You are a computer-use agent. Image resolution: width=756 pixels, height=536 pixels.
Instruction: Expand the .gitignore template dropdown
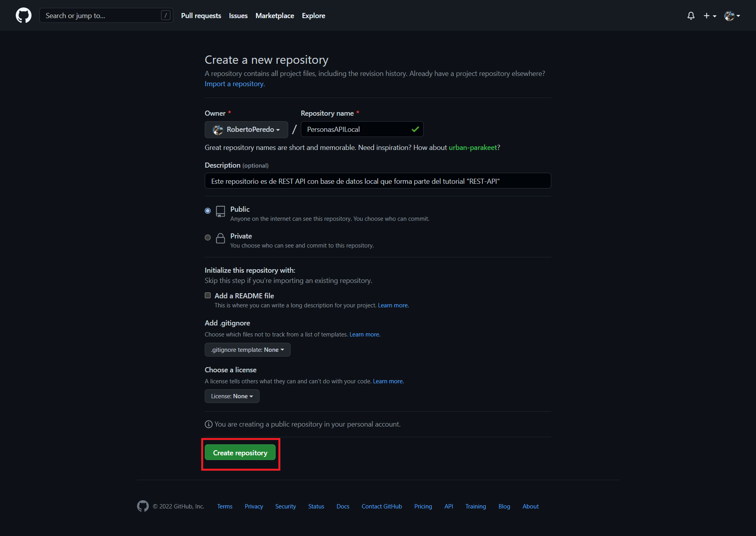pos(248,350)
